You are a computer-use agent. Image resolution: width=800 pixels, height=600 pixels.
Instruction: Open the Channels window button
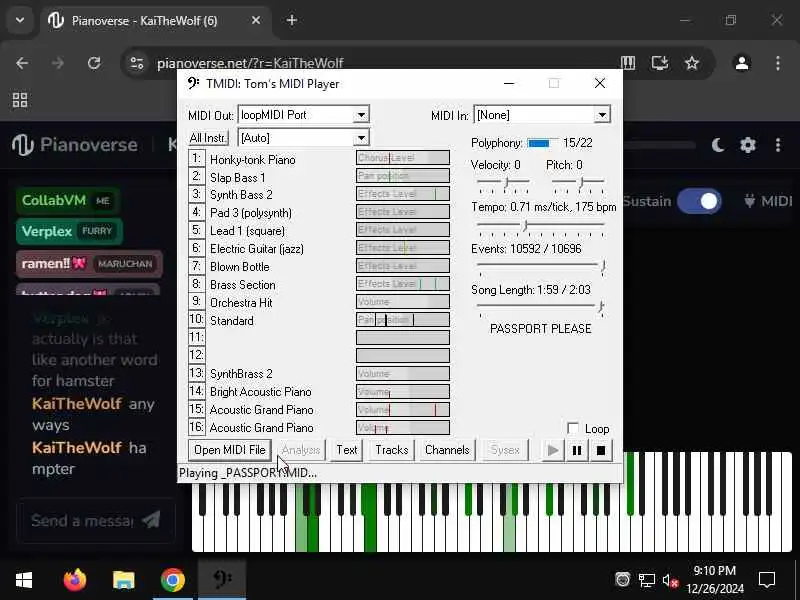click(x=447, y=450)
